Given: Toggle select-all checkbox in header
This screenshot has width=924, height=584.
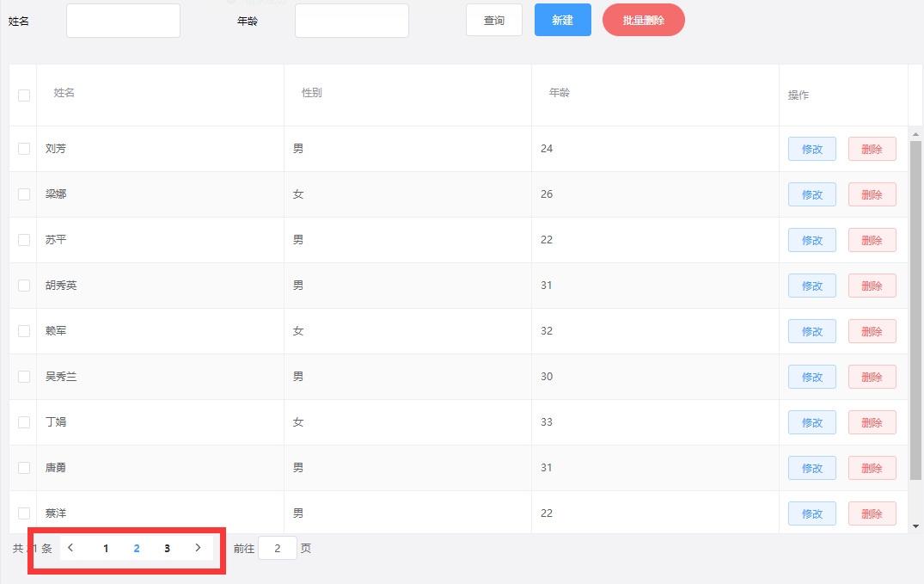Looking at the screenshot, I should [24, 95].
